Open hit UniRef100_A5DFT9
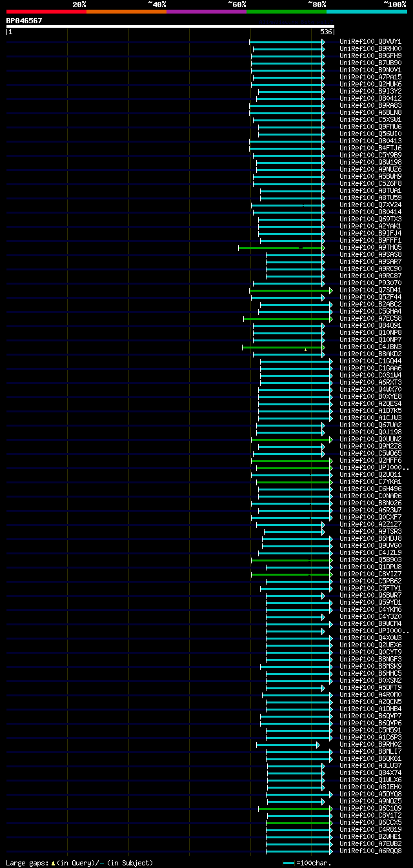Image resolution: width=413 pixels, height=868 pixels. coord(370,687)
